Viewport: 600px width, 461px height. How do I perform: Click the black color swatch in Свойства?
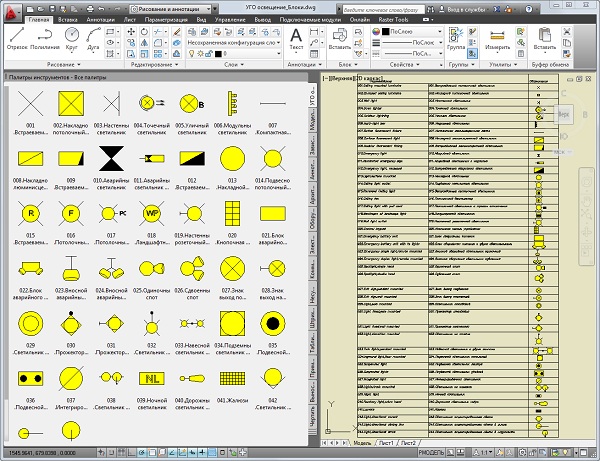[385, 32]
